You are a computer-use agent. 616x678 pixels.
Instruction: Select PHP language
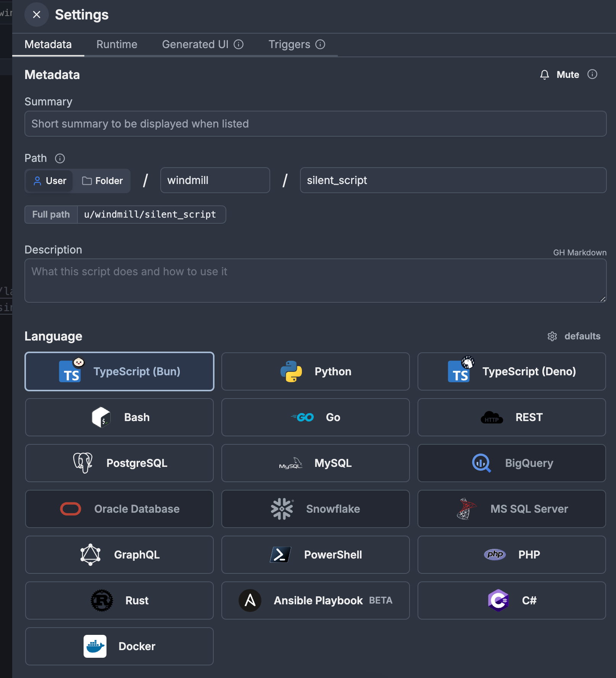(x=511, y=555)
